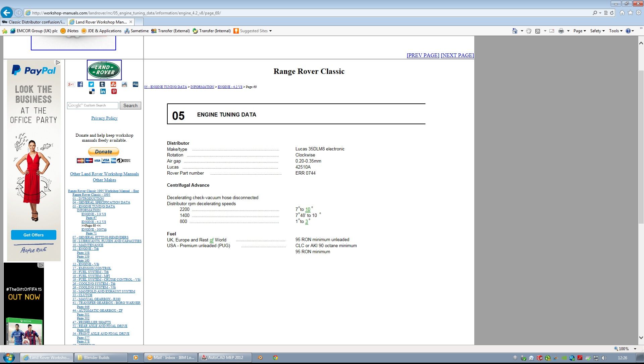Share page on Facebook icon

(80, 84)
